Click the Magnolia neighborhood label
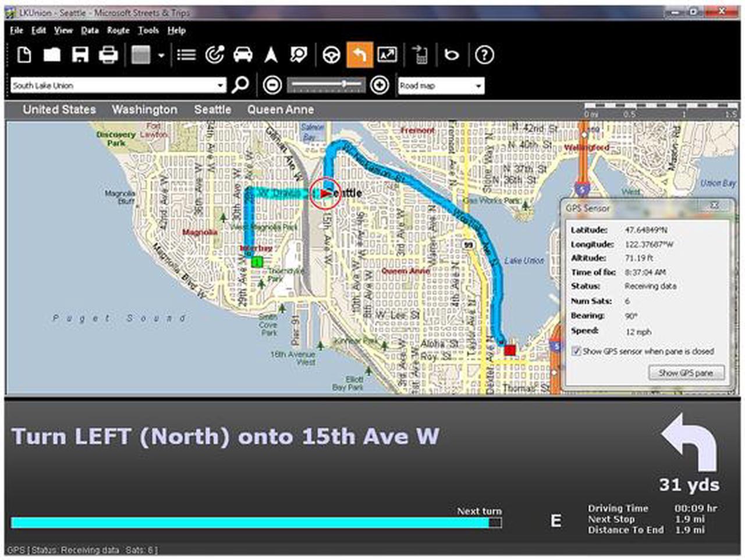Screen dimensions: 745x560 (x=200, y=232)
